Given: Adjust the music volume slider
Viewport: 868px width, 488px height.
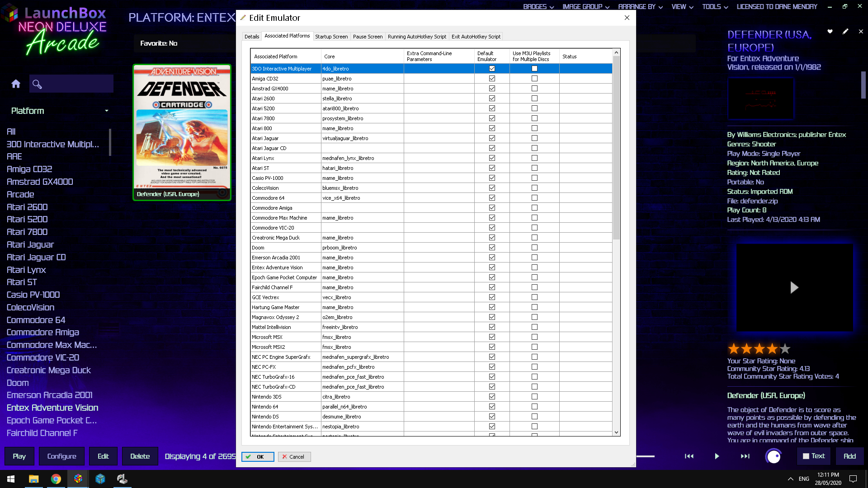Looking at the screenshot, I should coord(646,456).
